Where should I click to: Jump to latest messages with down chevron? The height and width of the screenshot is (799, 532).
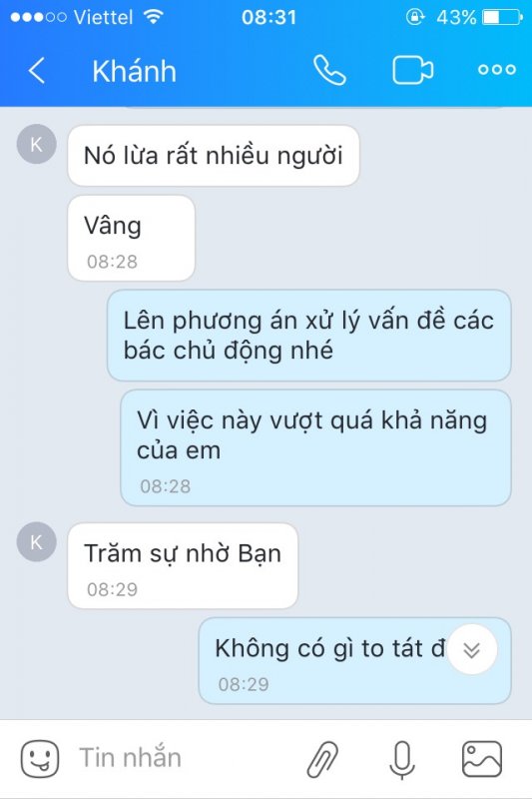(x=472, y=650)
